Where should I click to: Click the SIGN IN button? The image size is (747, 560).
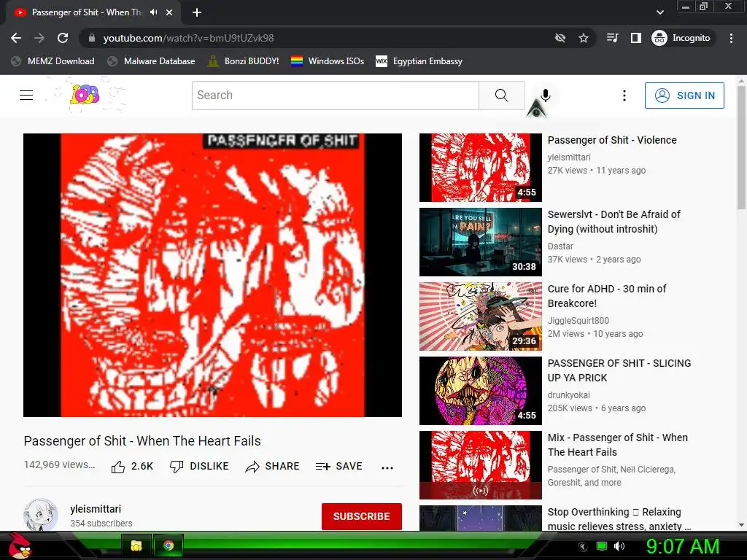(x=684, y=96)
